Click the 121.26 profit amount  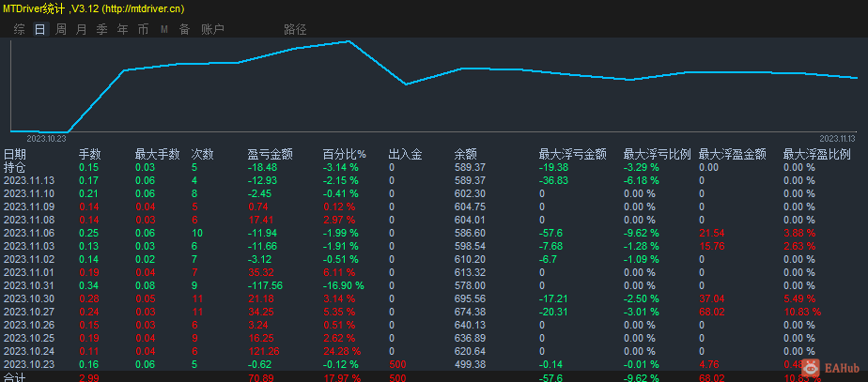click(263, 351)
